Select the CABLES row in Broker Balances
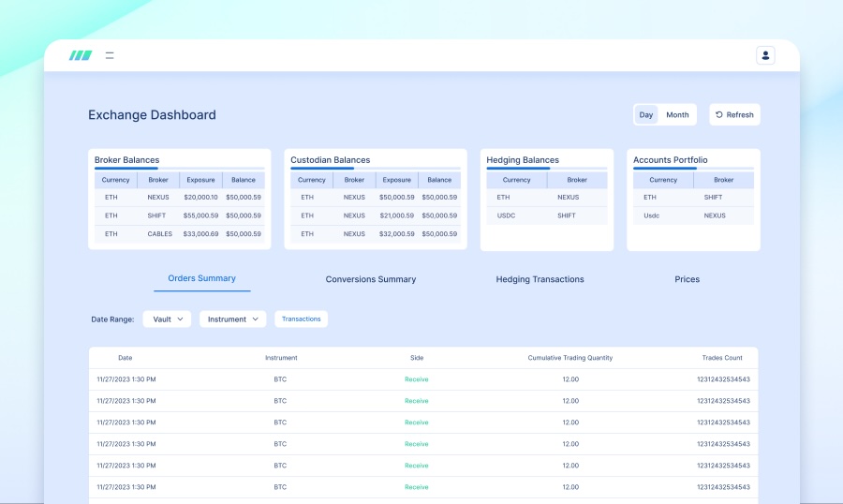 160,234
